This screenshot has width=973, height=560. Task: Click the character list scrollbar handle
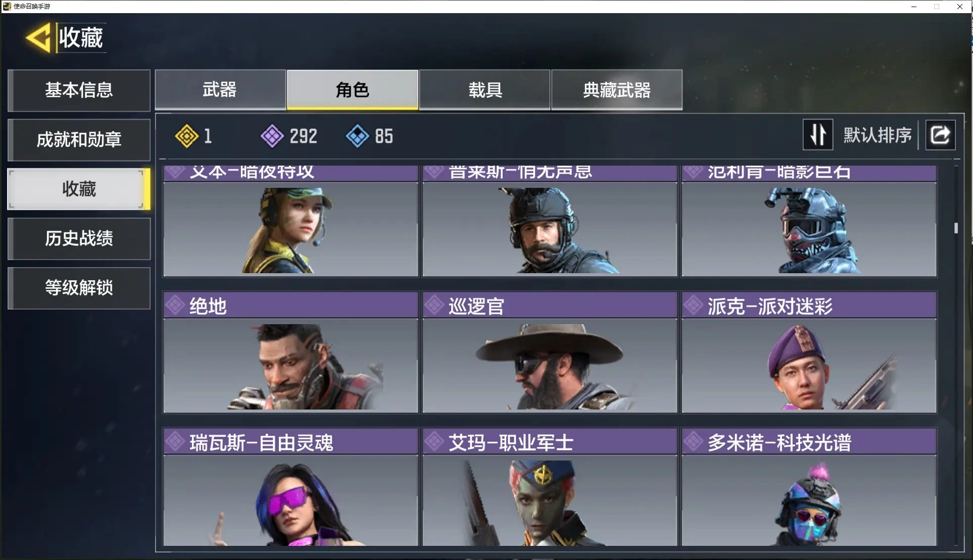tap(956, 228)
